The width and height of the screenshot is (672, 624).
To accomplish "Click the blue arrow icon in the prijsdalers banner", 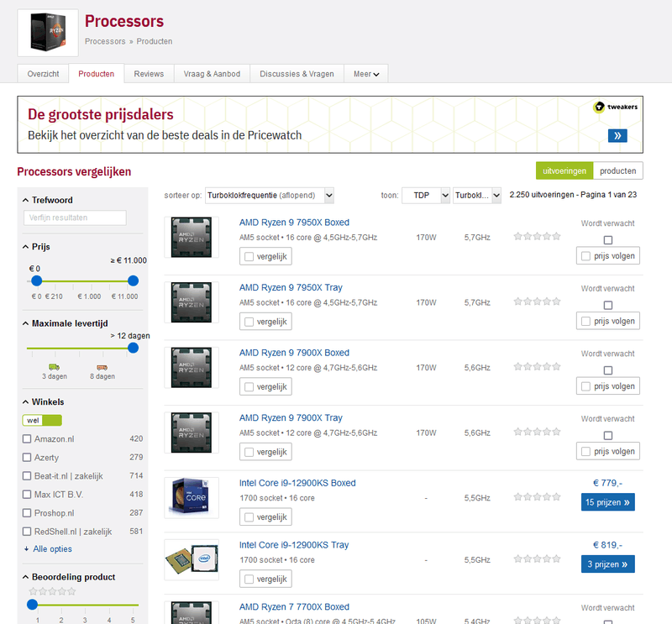I will click(617, 135).
